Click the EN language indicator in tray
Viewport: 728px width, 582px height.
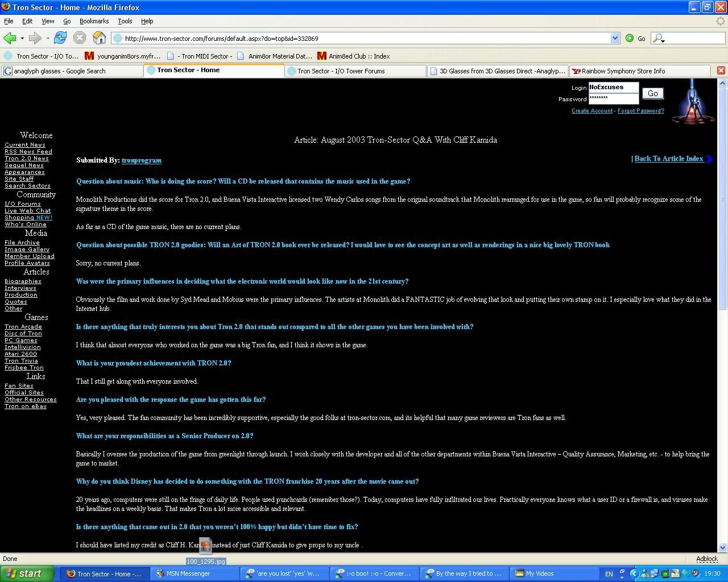609,574
